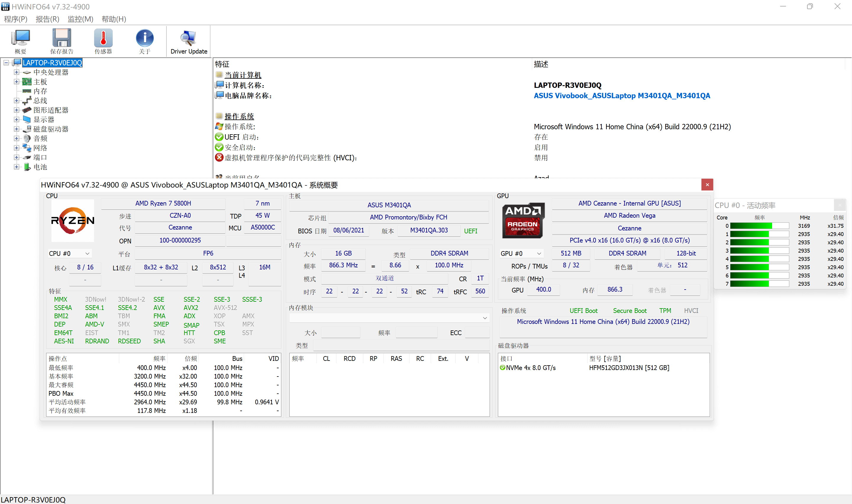Select the 电池 item in tree
852x504 pixels.
pos(40,167)
